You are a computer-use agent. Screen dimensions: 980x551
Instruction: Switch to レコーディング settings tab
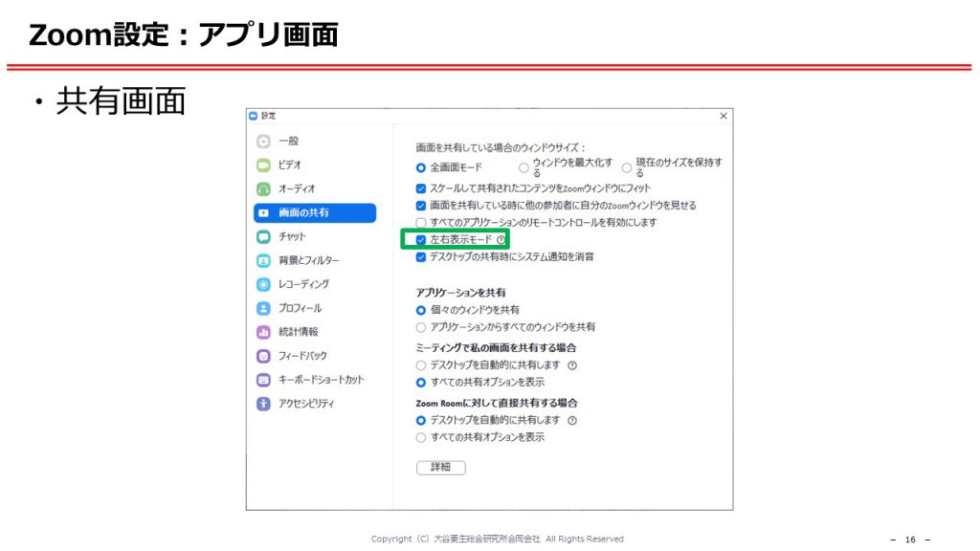[315, 284]
